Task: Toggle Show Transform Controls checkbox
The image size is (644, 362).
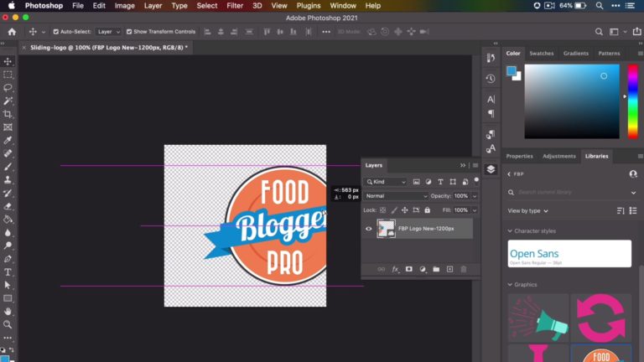Action: [x=129, y=32]
